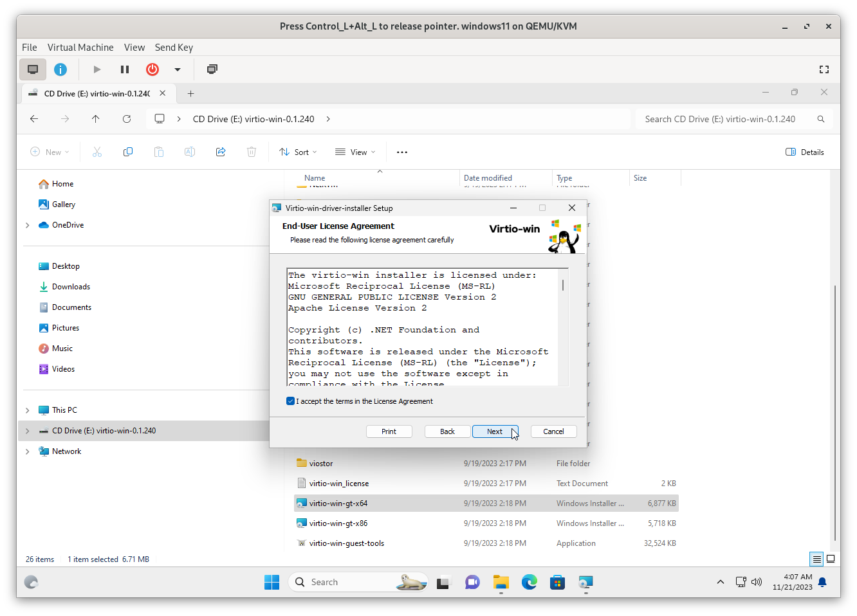857x616 pixels.
Task: Open the Sort dropdown
Action: [298, 152]
